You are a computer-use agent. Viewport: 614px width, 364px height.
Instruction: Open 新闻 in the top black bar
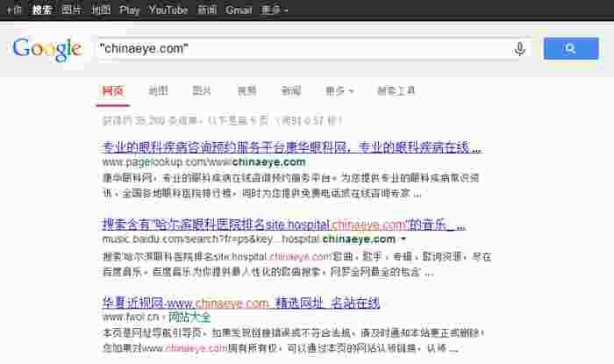[x=207, y=10]
